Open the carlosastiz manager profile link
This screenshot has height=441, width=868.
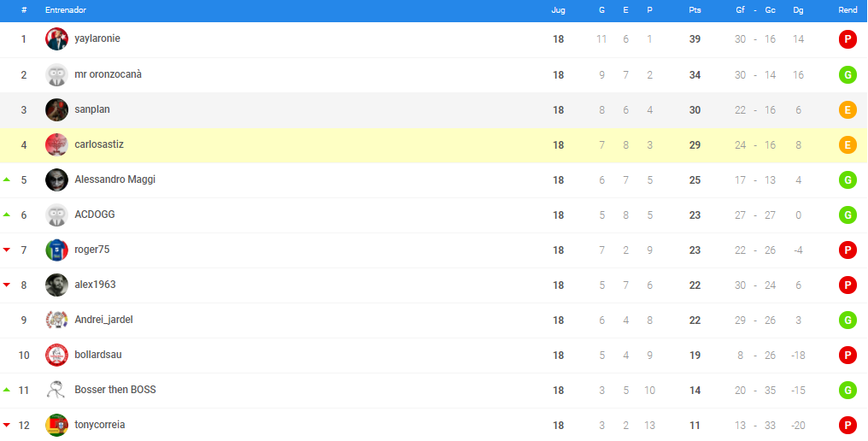[99, 144]
